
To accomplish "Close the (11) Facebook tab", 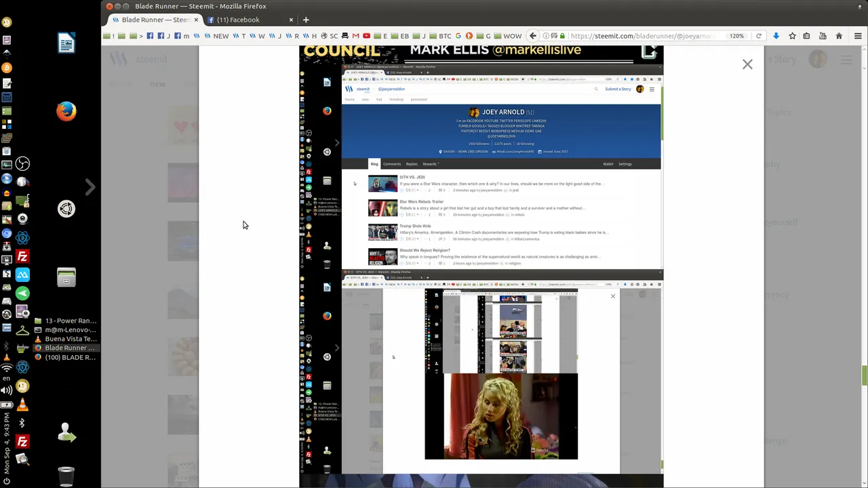I will (x=291, y=20).
